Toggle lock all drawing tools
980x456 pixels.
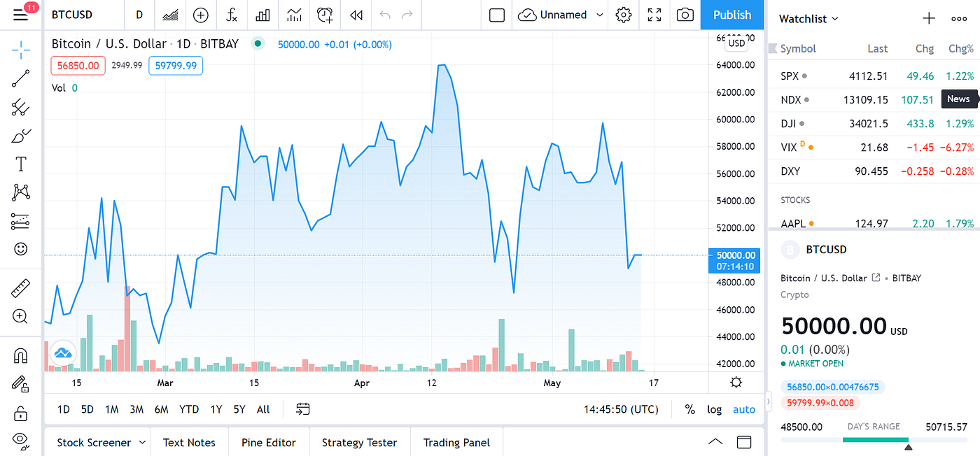[21, 413]
